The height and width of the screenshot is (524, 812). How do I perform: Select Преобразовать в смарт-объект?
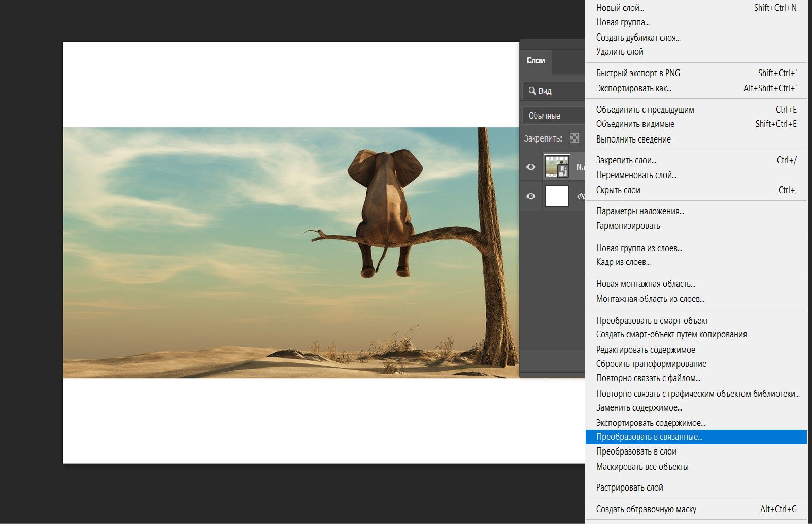point(652,321)
